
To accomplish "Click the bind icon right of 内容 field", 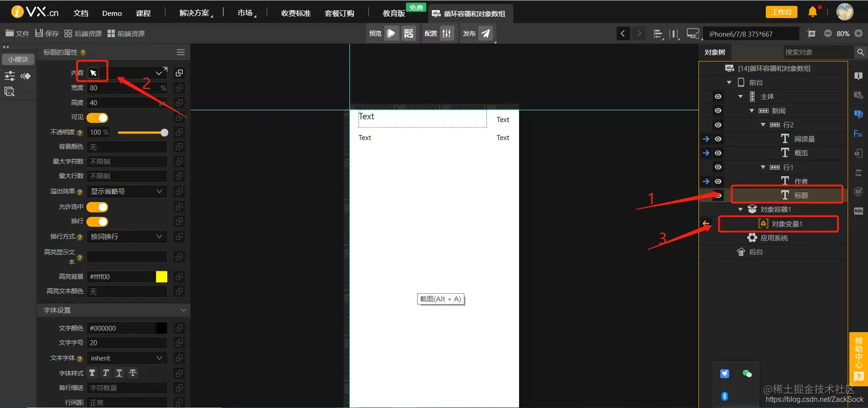I will tap(179, 73).
